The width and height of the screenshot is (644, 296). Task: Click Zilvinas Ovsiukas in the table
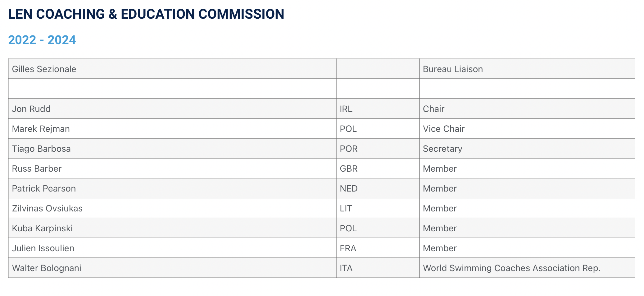[48, 208]
